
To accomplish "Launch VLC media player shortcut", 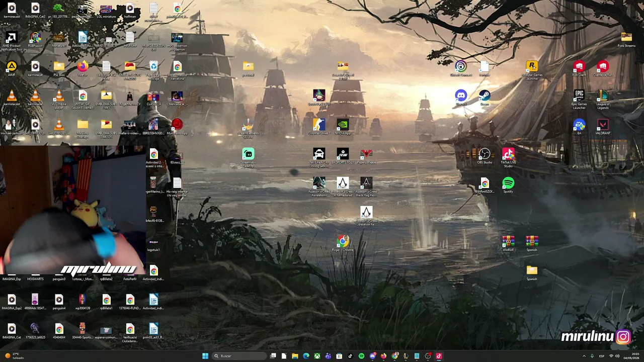I will coord(59,99).
